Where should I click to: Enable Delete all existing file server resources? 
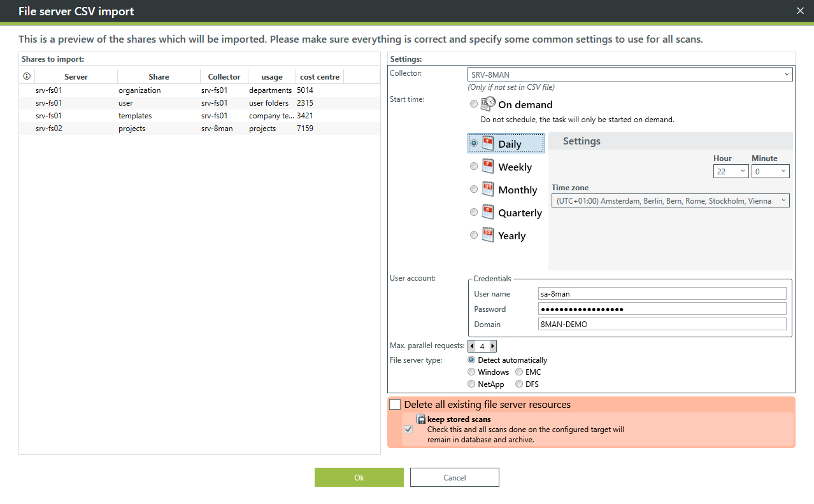[x=396, y=405]
